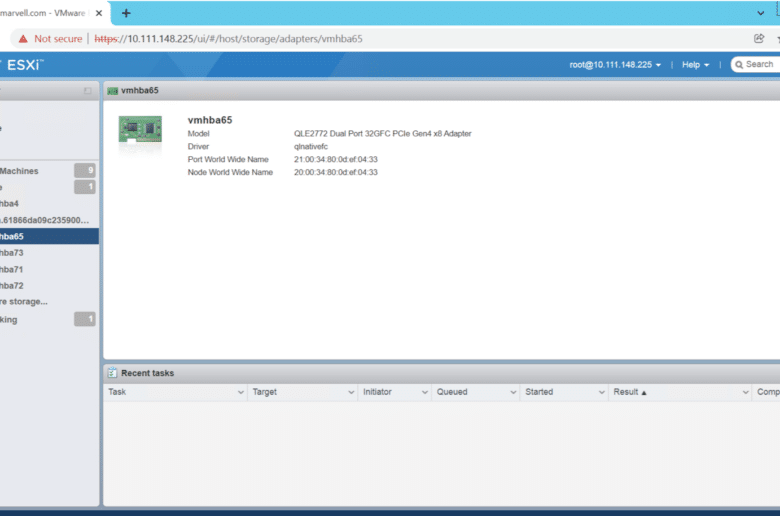
Task: Select the hba4 adapter in navigator
Action: [x=9, y=204]
